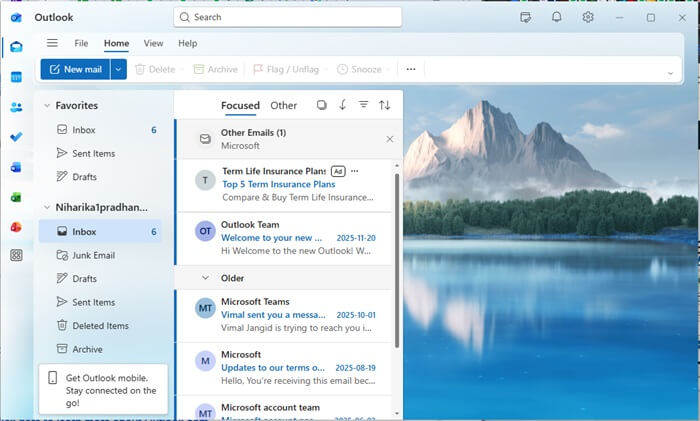The width and height of the screenshot is (700, 421).
Task: Click the sort arrows icon
Action: pyautogui.click(x=385, y=105)
